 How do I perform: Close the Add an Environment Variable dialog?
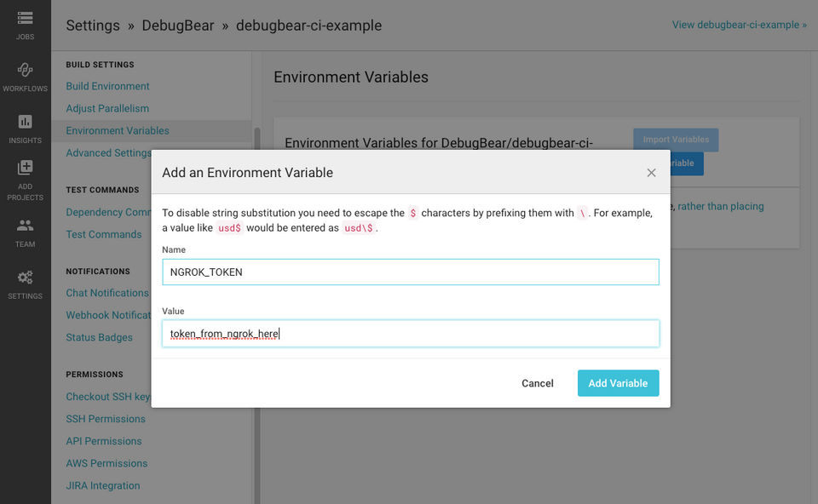tap(651, 173)
